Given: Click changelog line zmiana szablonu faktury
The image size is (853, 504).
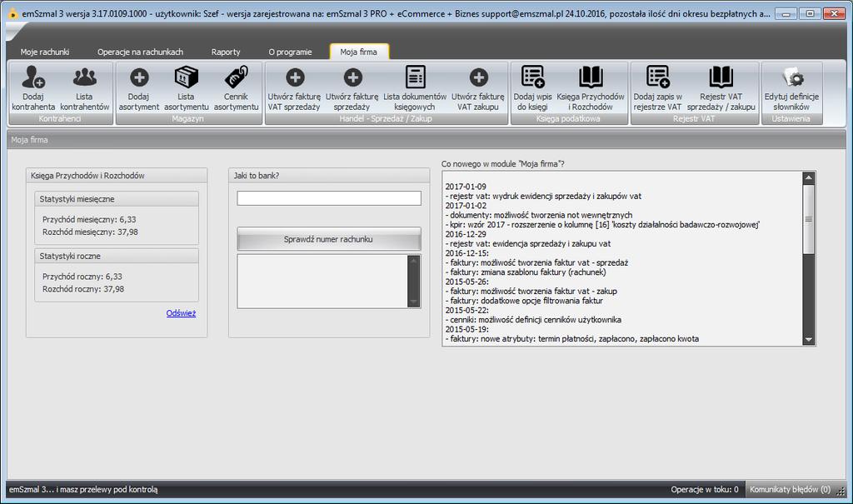Looking at the screenshot, I should coord(526,272).
